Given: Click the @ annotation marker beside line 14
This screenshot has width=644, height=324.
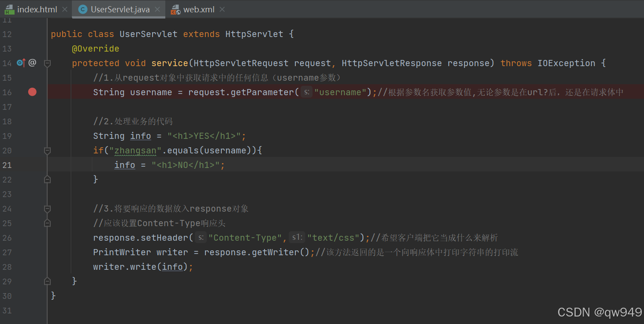Looking at the screenshot, I should click(x=32, y=63).
